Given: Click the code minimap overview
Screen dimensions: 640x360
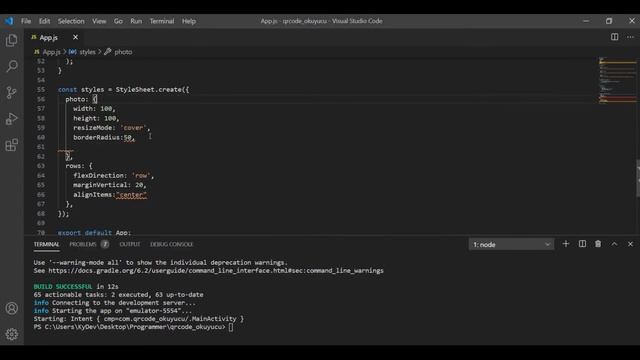Looking at the screenshot, I should click(x=618, y=80).
